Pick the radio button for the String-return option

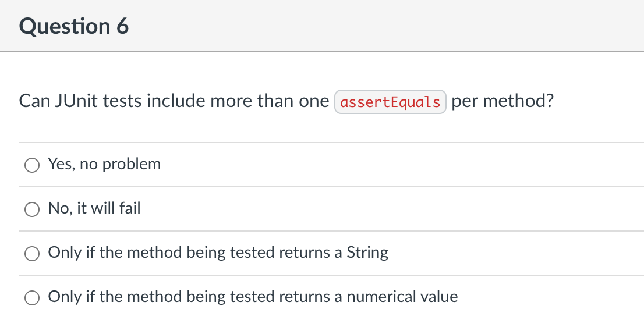tap(31, 254)
